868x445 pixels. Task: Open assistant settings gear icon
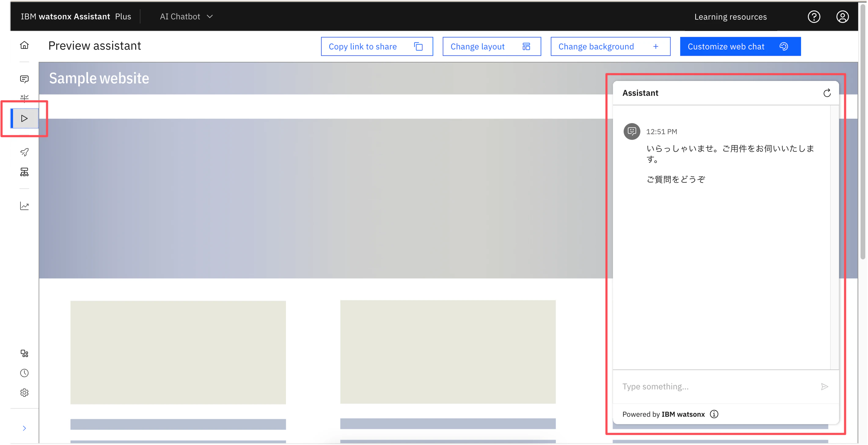click(24, 392)
